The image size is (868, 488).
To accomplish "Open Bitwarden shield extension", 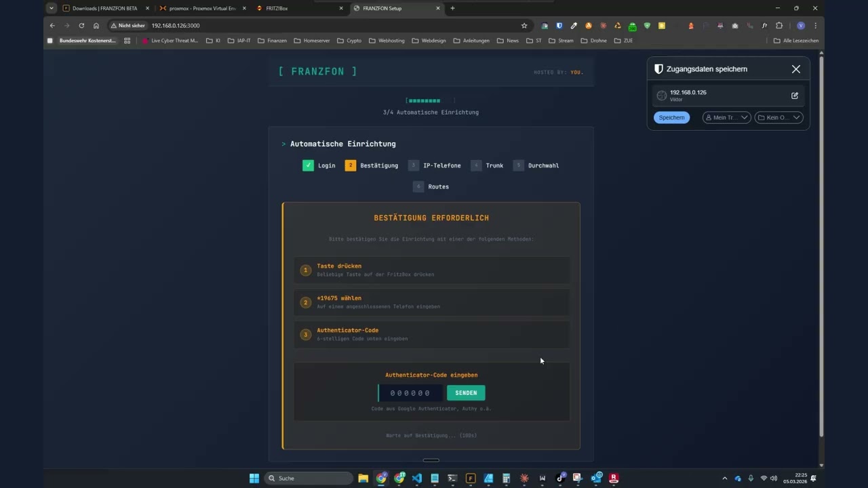I will 559,26.
